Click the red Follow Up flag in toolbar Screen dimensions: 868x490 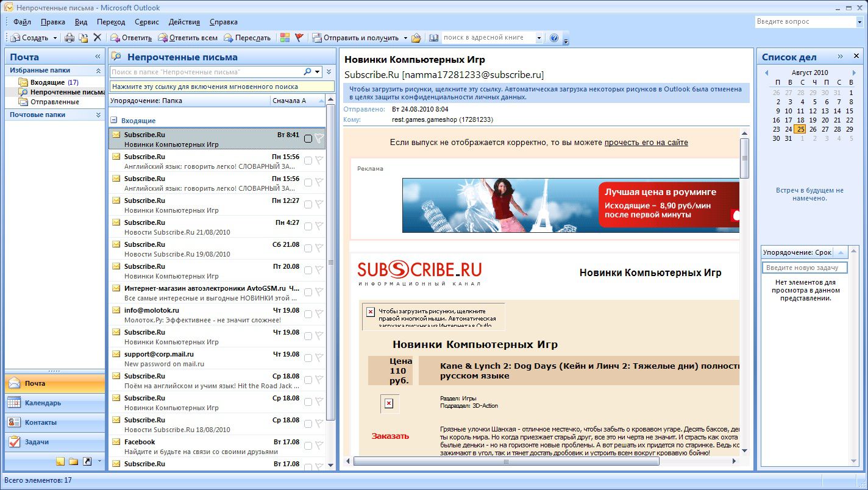point(299,38)
